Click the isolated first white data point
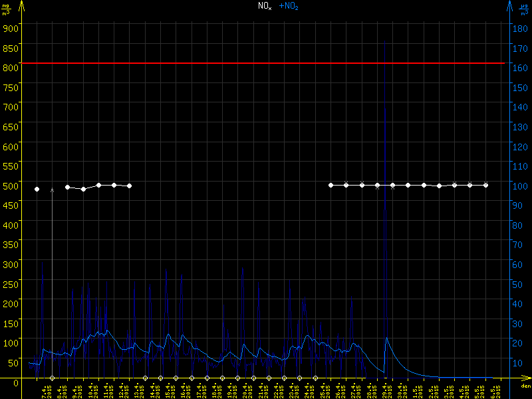This screenshot has height=399, width=532. pyautogui.click(x=37, y=190)
